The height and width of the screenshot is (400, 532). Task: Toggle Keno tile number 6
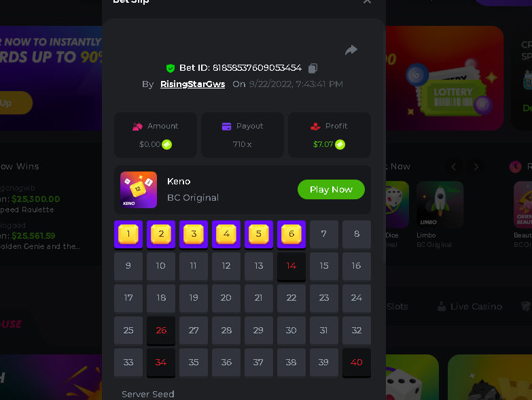pyautogui.click(x=291, y=234)
